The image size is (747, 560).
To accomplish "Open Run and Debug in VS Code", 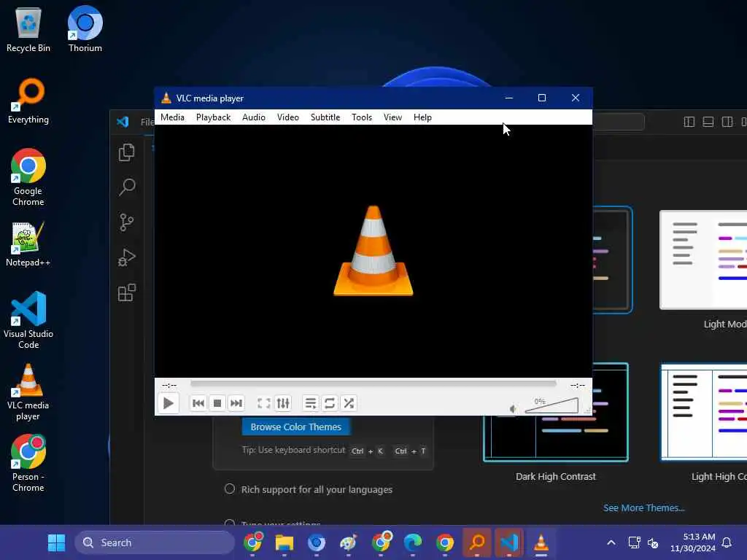I will pos(127,257).
